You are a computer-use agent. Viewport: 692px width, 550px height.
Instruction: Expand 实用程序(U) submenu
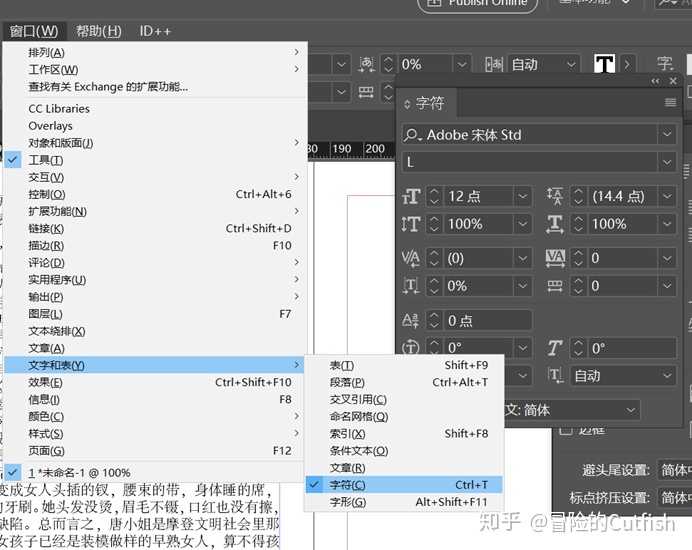(154, 280)
